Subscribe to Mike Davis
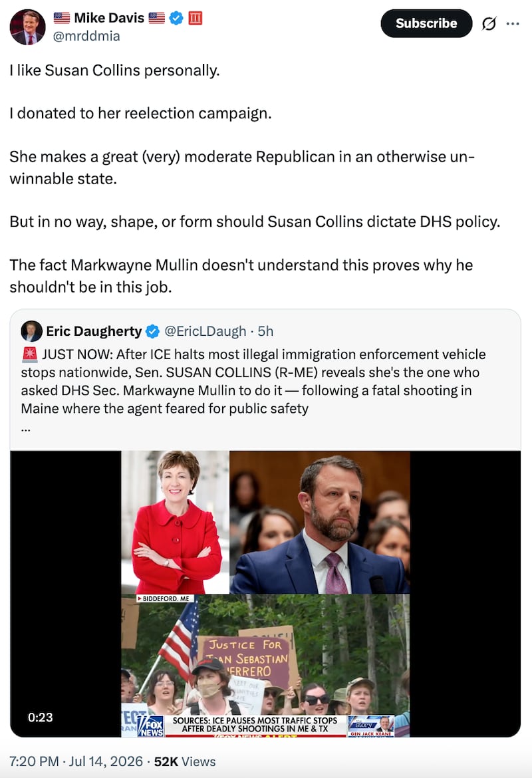 click(x=426, y=23)
